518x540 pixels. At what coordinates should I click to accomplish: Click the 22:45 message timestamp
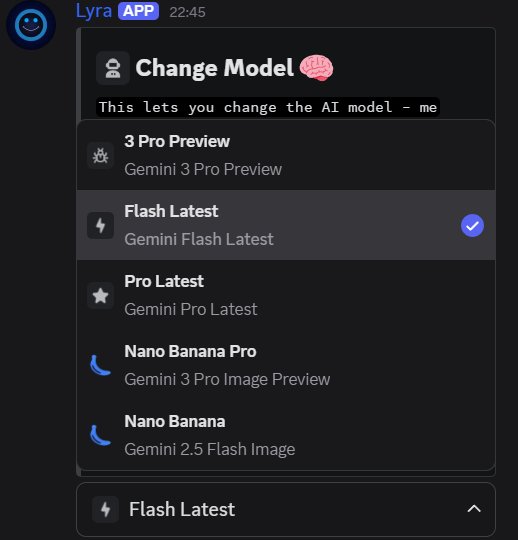pyautogui.click(x=187, y=12)
